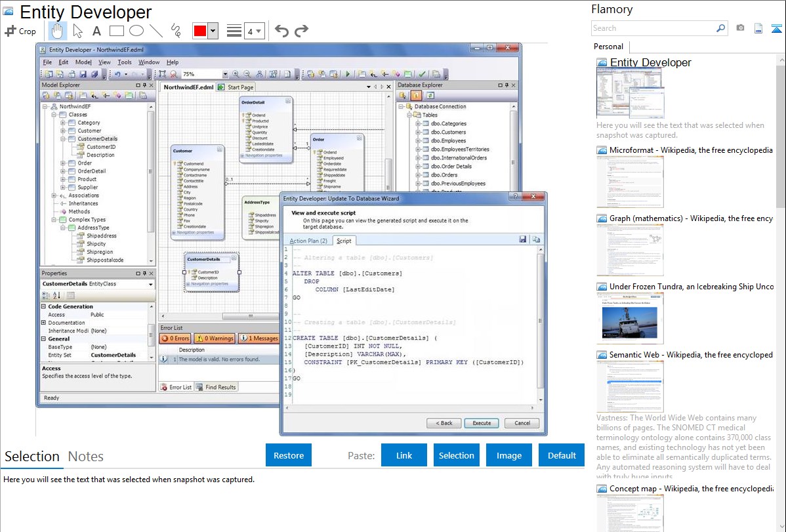
Task: Click the zoom out magnifier in Entity Developer
Action: pos(247,74)
